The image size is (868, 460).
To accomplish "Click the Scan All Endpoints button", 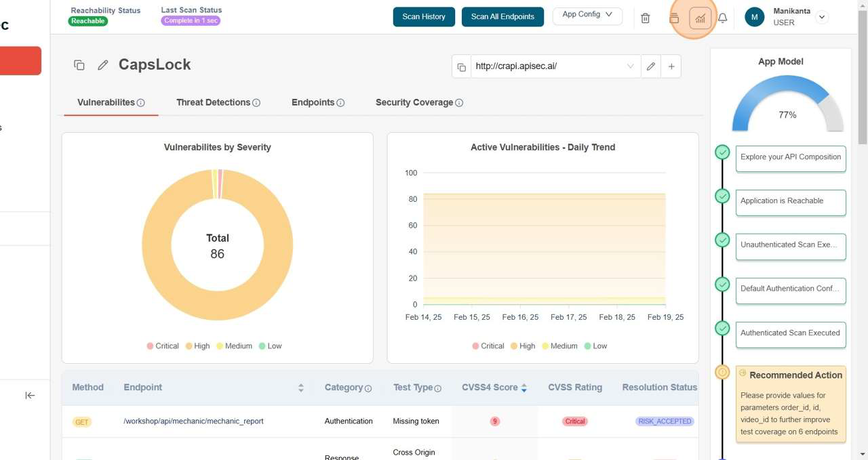I will pyautogui.click(x=502, y=17).
